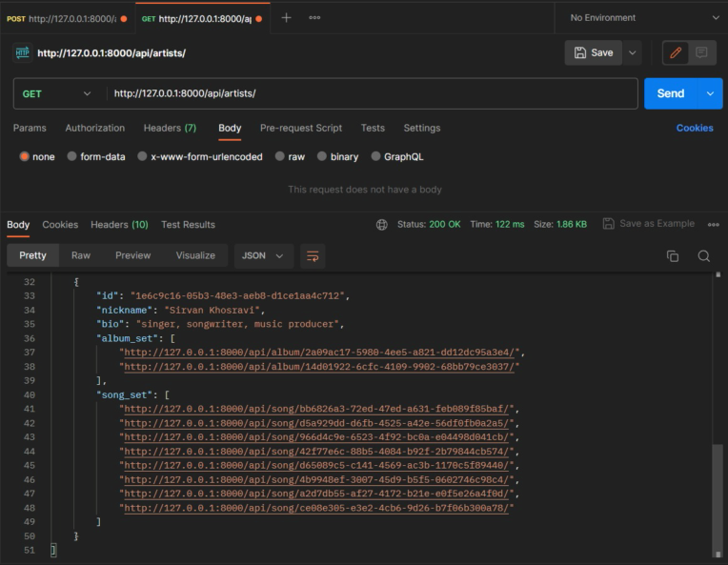Screen dimensions: 728x565
Task: Open the Settings tab
Action: pos(422,128)
